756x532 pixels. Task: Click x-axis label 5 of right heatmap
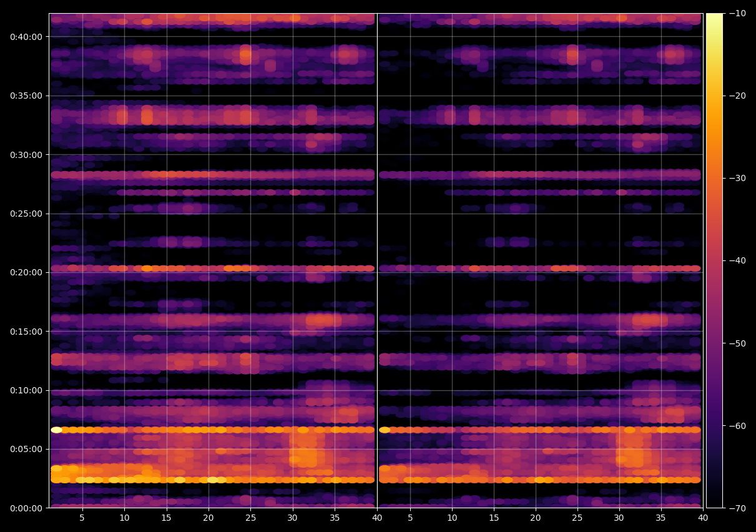pos(410,518)
